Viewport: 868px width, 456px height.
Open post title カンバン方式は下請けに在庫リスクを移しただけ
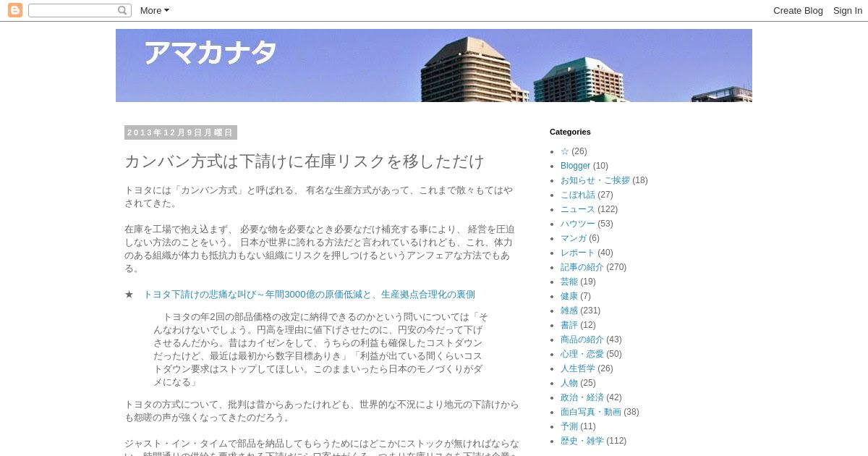pos(304,161)
